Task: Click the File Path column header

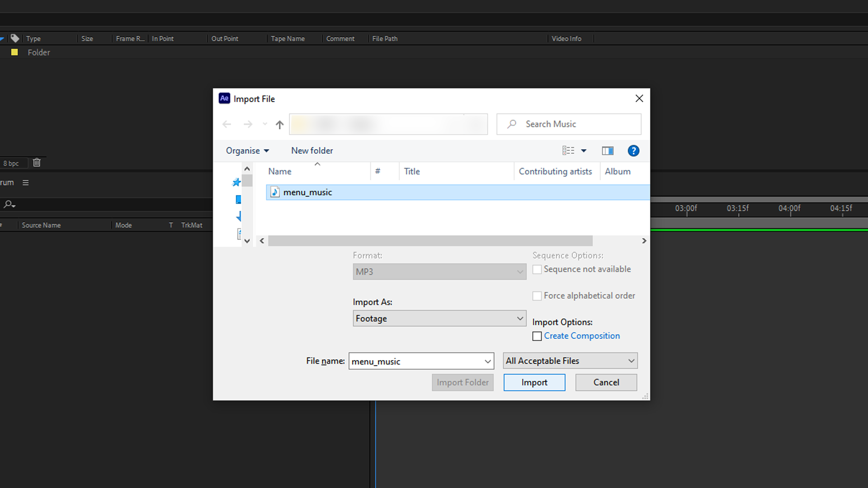Action: pyautogui.click(x=385, y=39)
